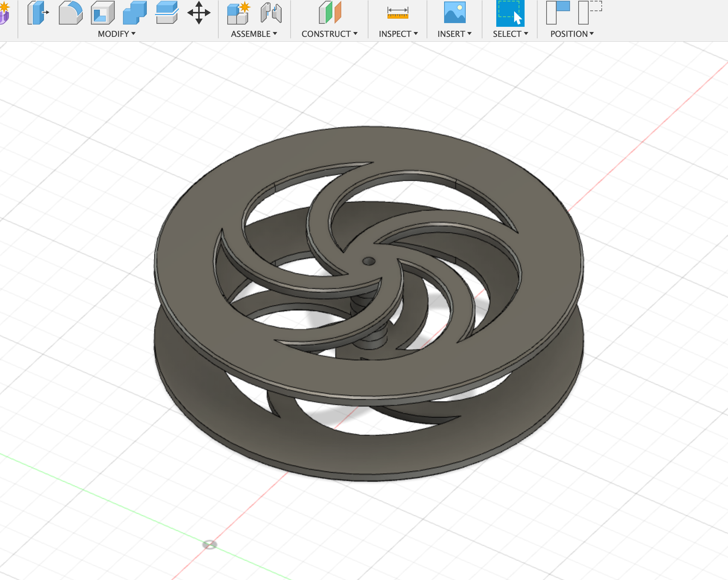This screenshot has height=580, width=728.
Task: Click the Measure ruler icon
Action: click(x=398, y=13)
